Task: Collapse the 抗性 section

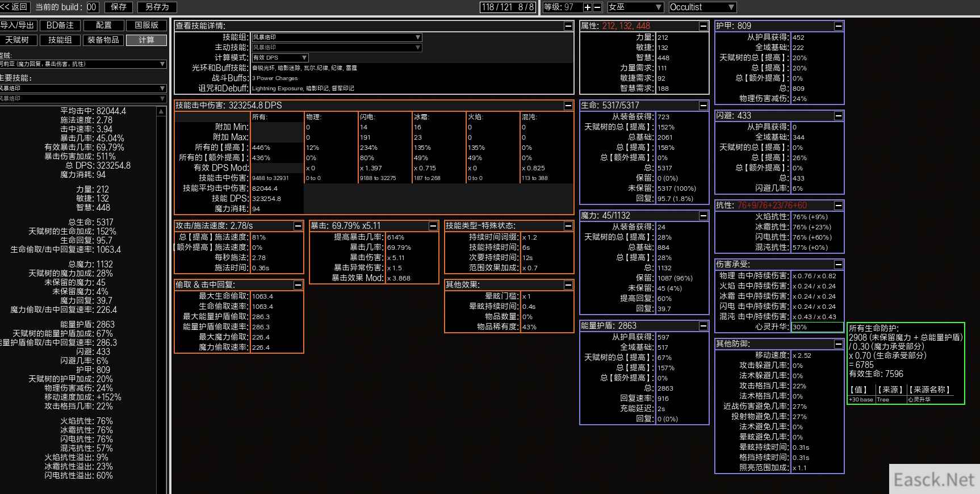Action: tap(838, 206)
